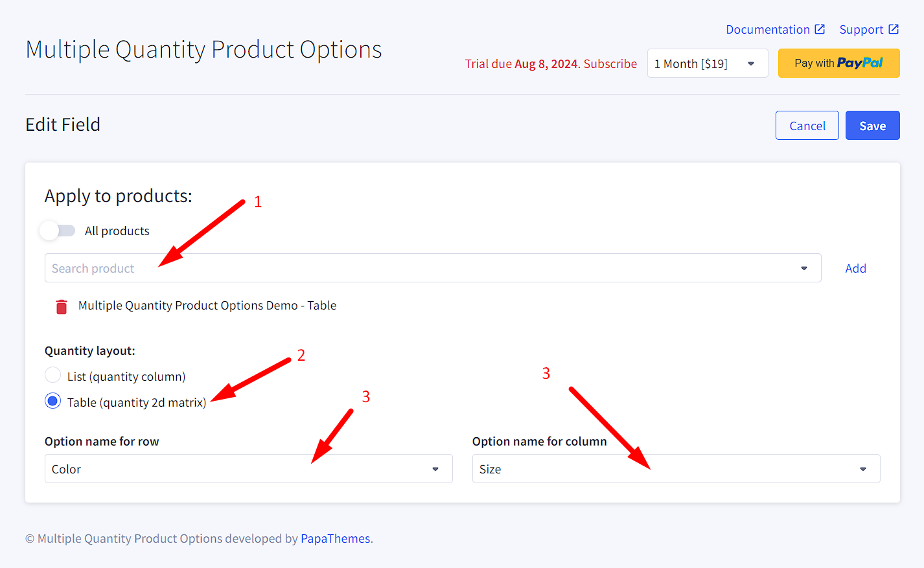The height and width of the screenshot is (568, 924).
Task: Click 'Multiple Quantity Product Options Demo - Table' product name
Action: (x=207, y=305)
